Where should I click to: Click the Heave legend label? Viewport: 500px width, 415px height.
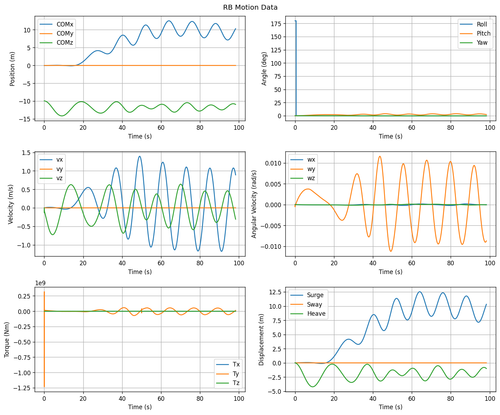click(x=316, y=314)
